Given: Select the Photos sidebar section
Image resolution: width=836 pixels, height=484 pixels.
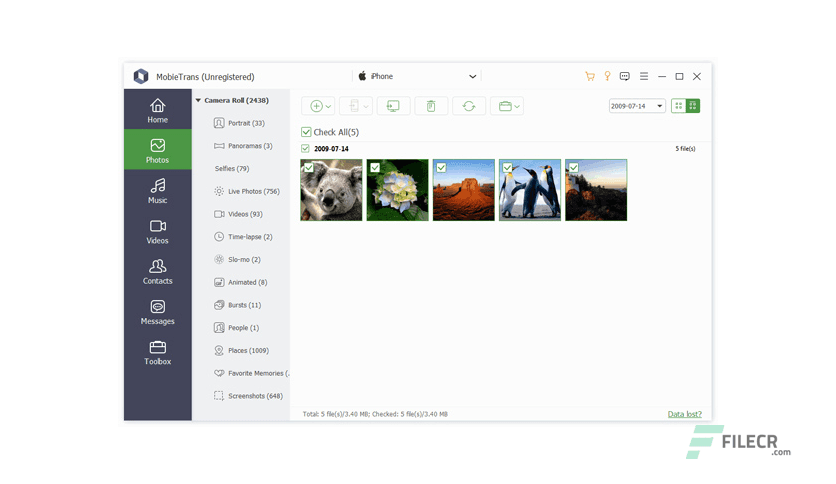Looking at the screenshot, I should pos(157,149).
